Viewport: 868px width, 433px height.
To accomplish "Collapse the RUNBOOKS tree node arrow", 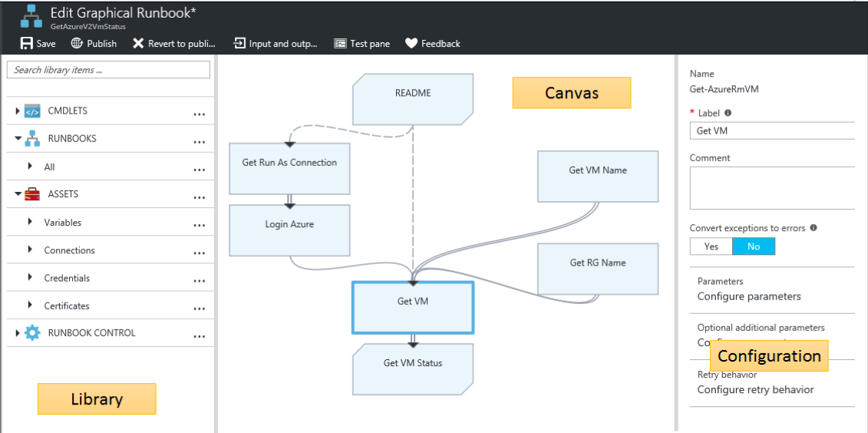I will coord(18,138).
